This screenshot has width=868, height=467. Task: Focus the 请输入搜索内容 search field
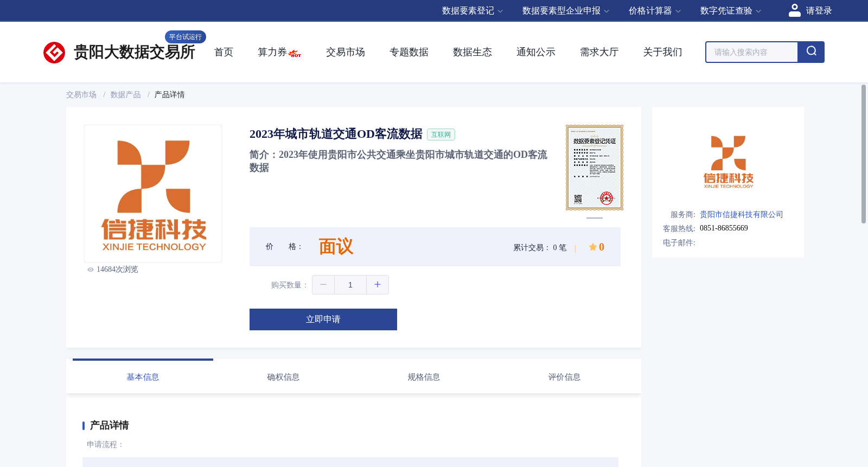[752, 52]
